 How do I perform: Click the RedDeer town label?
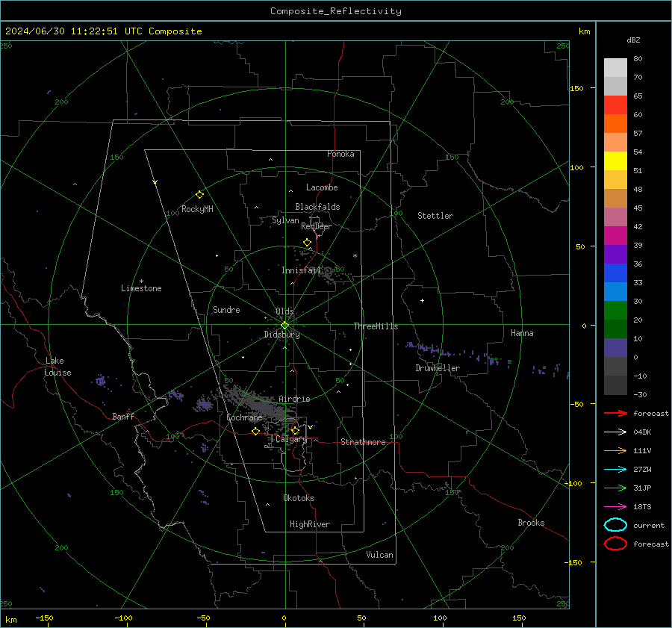click(x=317, y=226)
